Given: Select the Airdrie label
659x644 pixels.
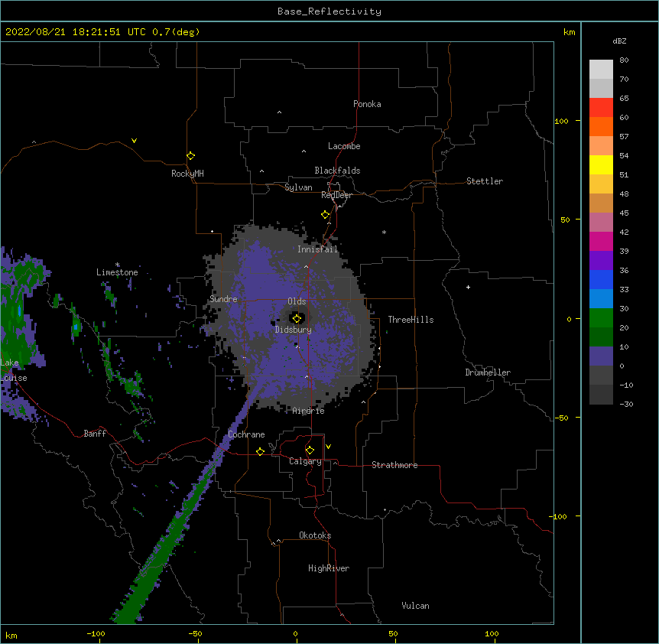Looking at the screenshot, I should point(308,411).
